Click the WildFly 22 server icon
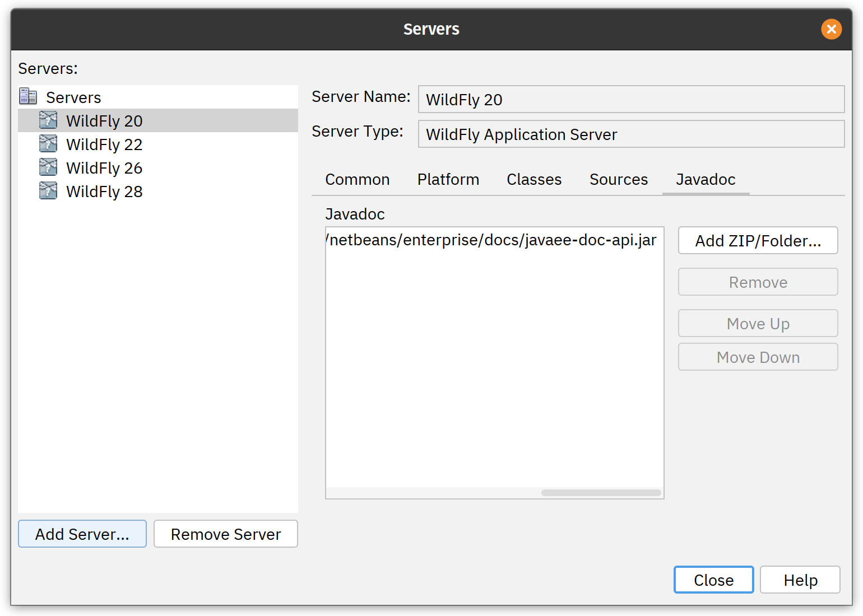The image size is (863, 616). pyautogui.click(x=48, y=143)
